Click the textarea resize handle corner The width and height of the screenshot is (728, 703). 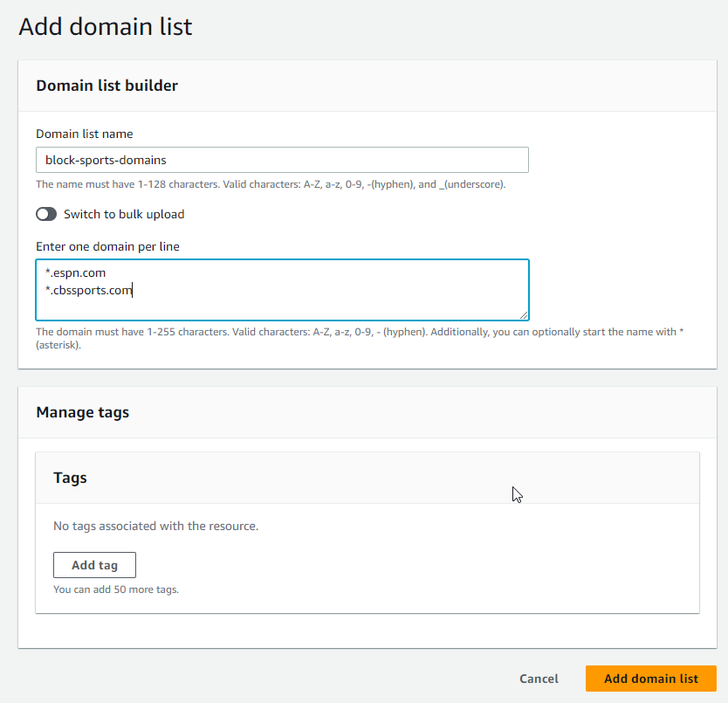(524, 315)
